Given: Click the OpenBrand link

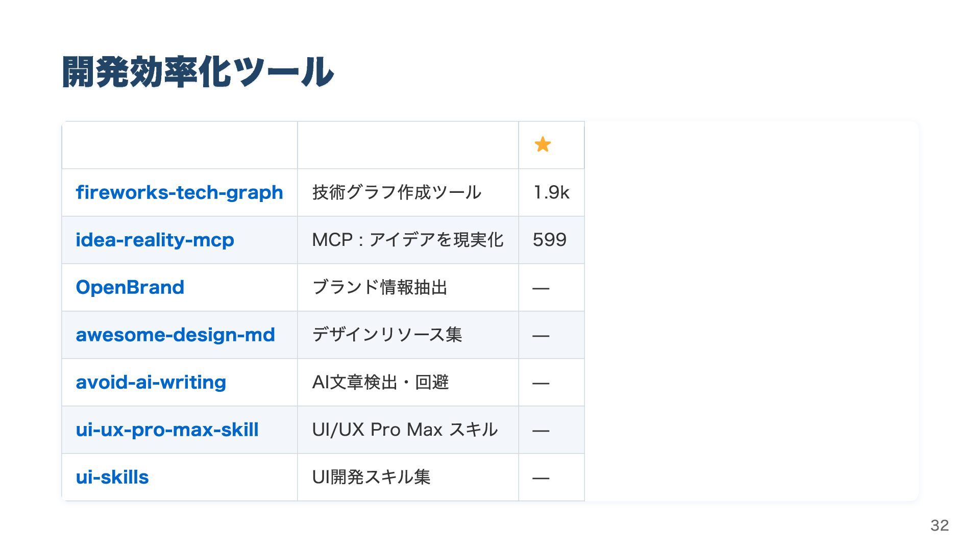Looking at the screenshot, I should (x=130, y=287).
